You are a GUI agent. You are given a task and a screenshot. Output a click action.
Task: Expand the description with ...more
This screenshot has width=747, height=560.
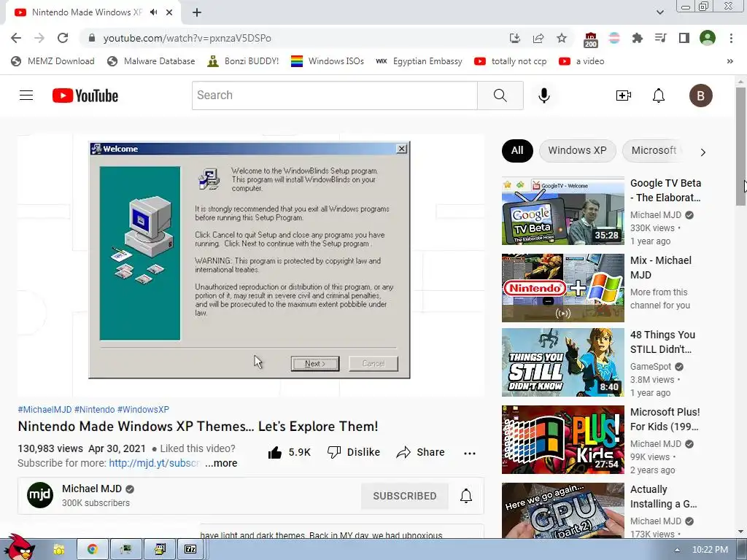(x=221, y=463)
